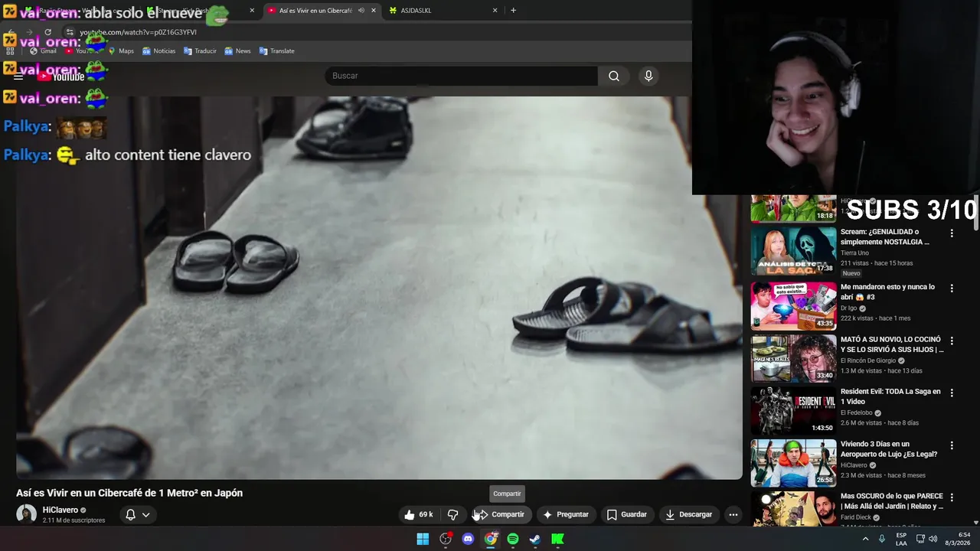Open Mas OSCURO de lo que PARECE thumbnail
This screenshot has width=980, height=551.
(x=793, y=509)
